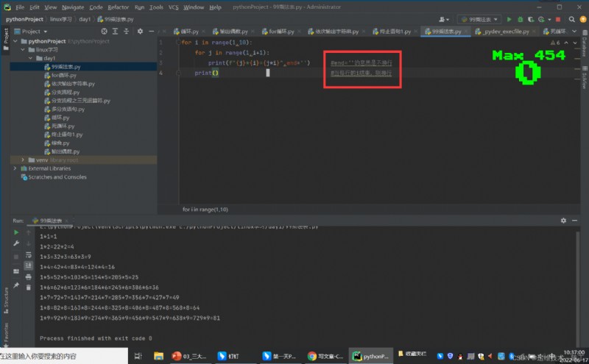This screenshot has height=364, width=589.
Task: Open the Navigate menu
Action: [x=73, y=7]
